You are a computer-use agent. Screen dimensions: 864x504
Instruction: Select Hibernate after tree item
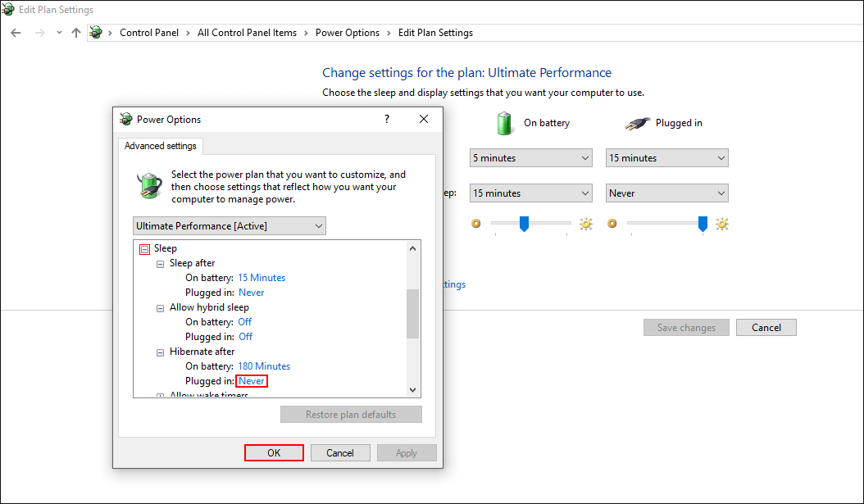point(202,352)
